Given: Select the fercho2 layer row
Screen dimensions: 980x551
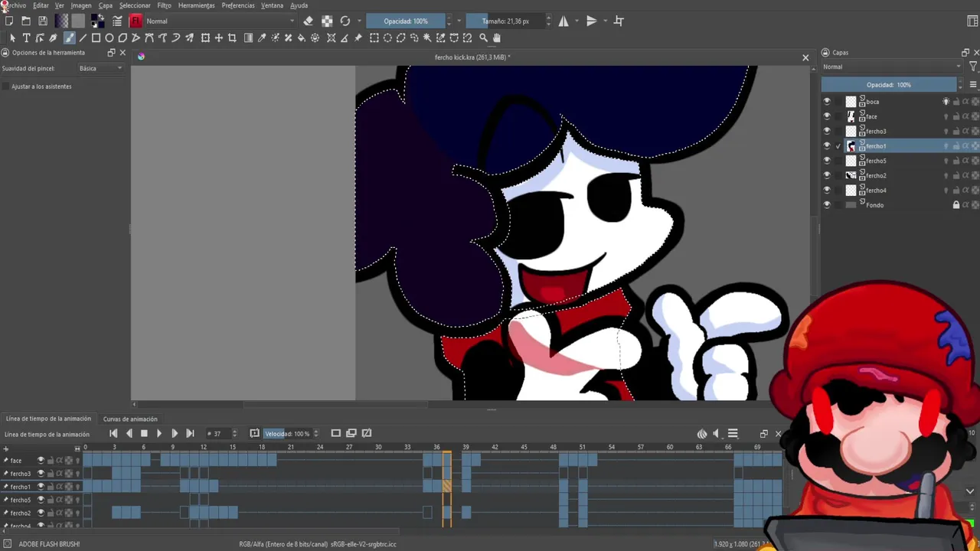Looking at the screenshot, I should click(x=900, y=175).
